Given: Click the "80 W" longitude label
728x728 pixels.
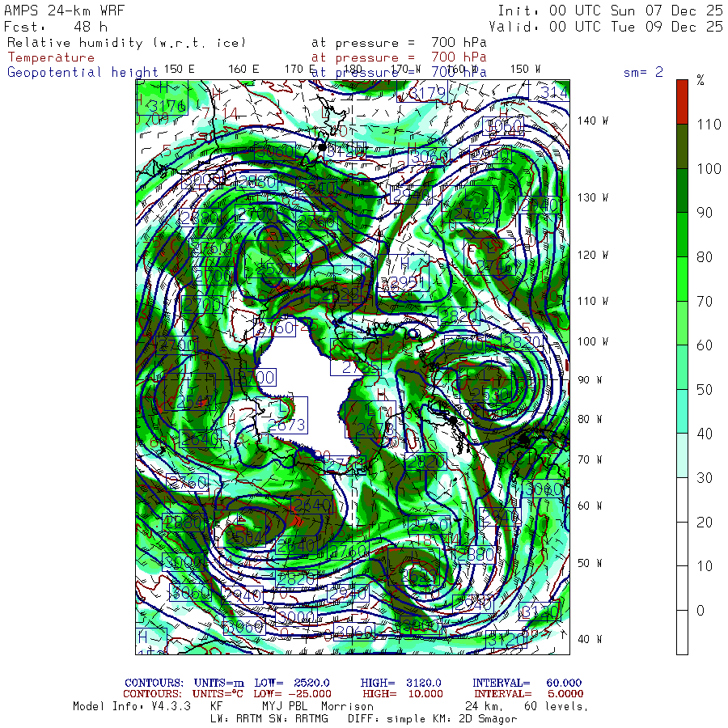Looking at the screenshot, I should pyautogui.click(x=590, y=419).
